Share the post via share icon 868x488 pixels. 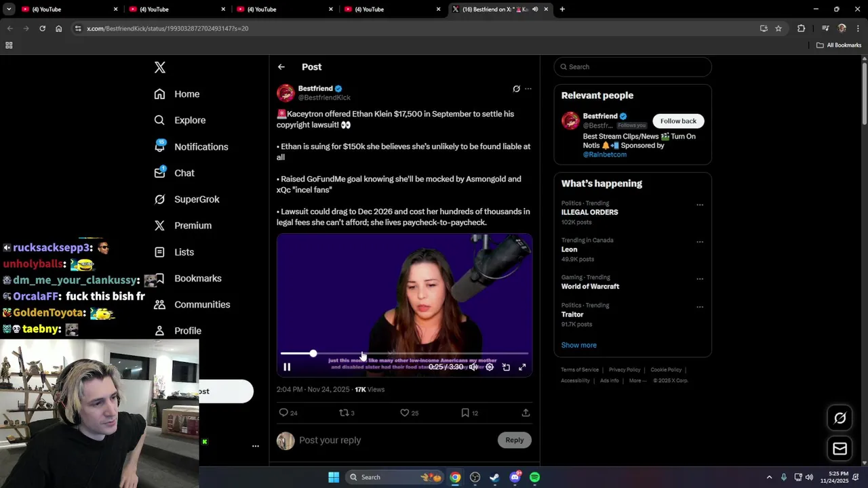pyautogui.click(x=526, y=413)
